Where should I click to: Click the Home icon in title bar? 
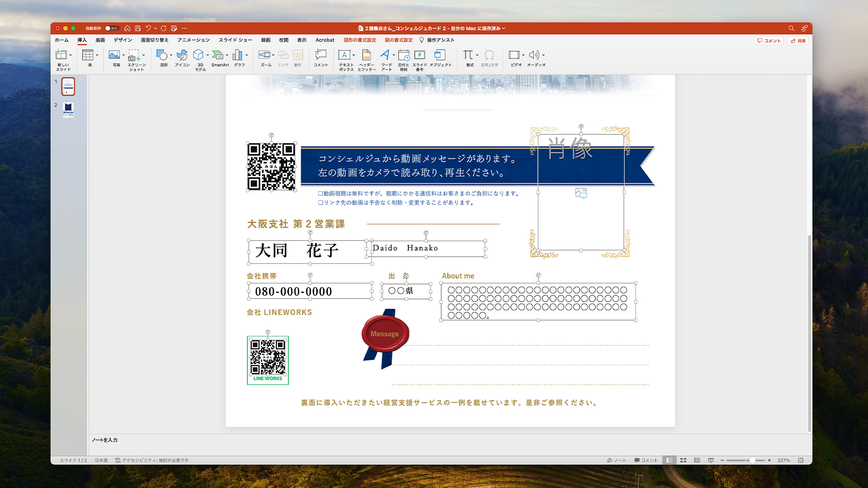pos(127,28)
